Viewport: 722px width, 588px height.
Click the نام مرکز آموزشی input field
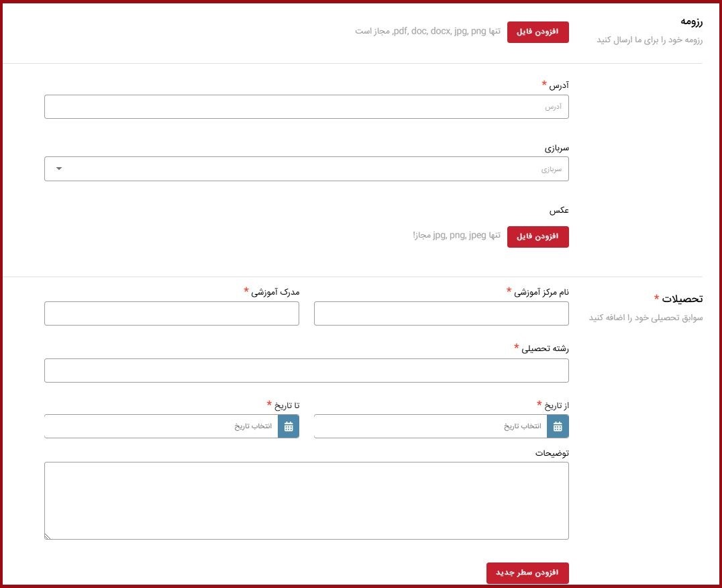(x=441, y=313)
